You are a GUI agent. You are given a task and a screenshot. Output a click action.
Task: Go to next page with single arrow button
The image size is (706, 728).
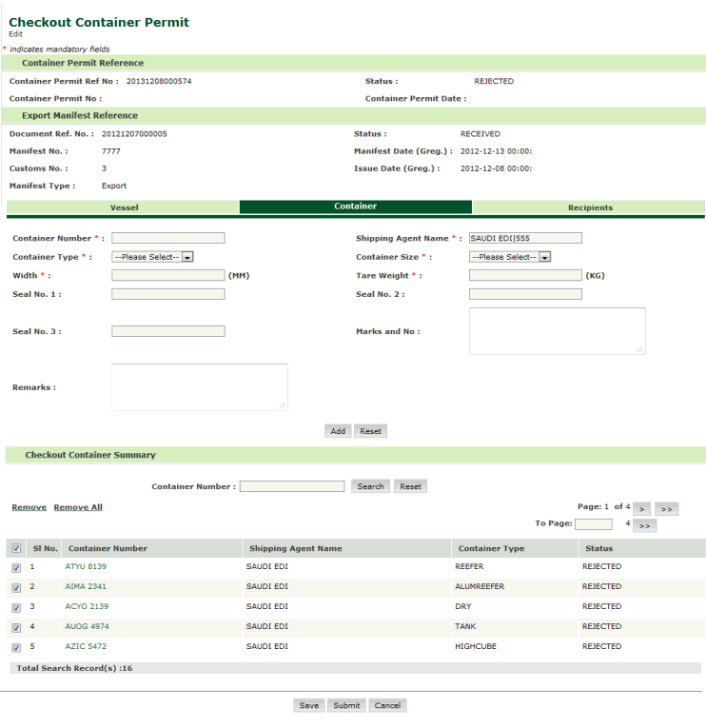point(640,509)
